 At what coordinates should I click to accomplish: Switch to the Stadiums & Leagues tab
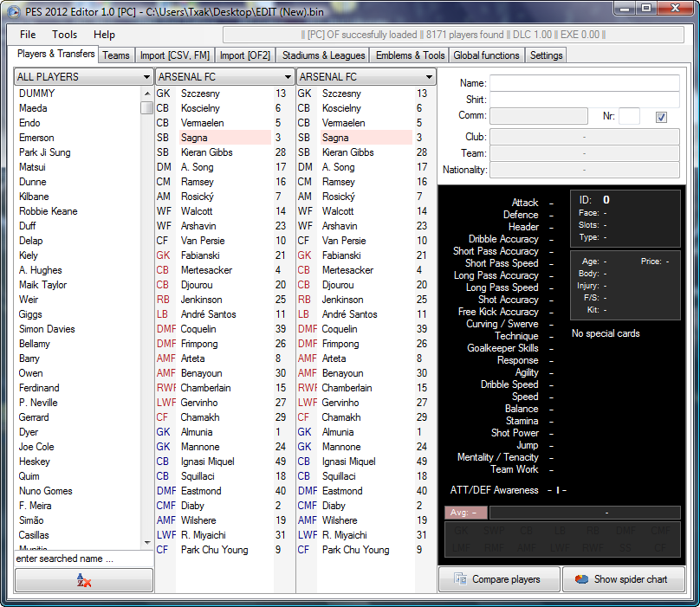coord(323,55)
